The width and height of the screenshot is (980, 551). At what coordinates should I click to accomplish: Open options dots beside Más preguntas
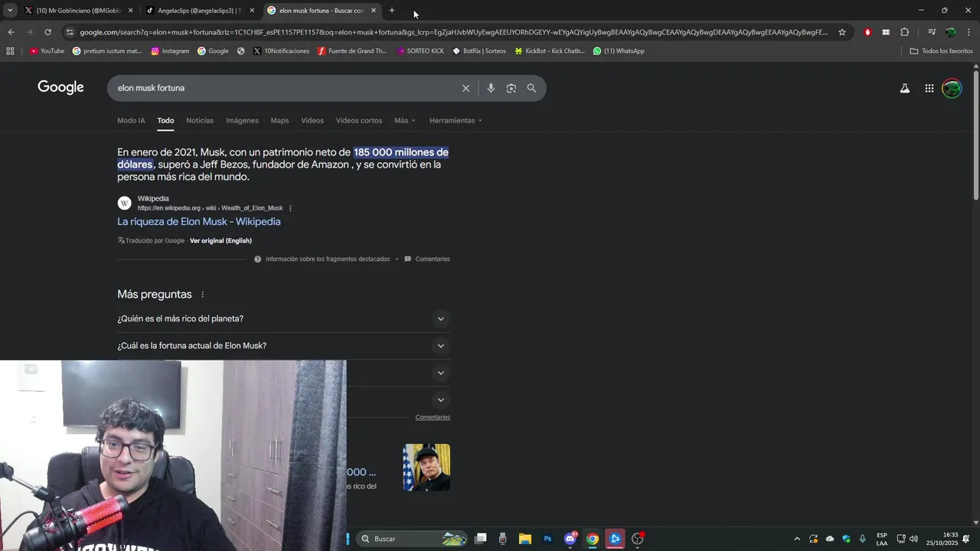(203, 295)
